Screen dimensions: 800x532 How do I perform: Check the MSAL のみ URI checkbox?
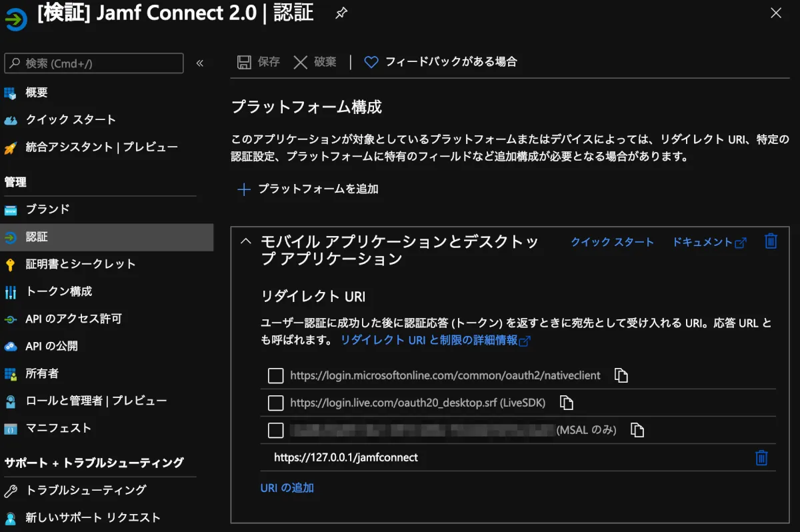275,430
